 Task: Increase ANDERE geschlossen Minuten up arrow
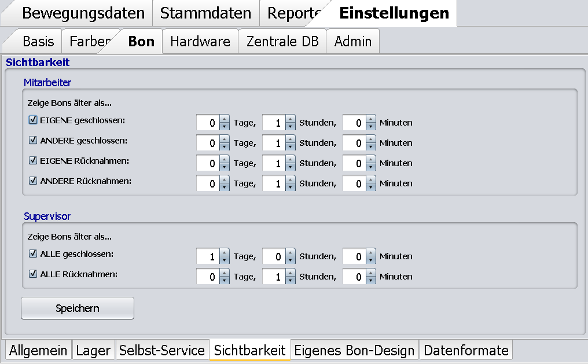click(371, 139)
